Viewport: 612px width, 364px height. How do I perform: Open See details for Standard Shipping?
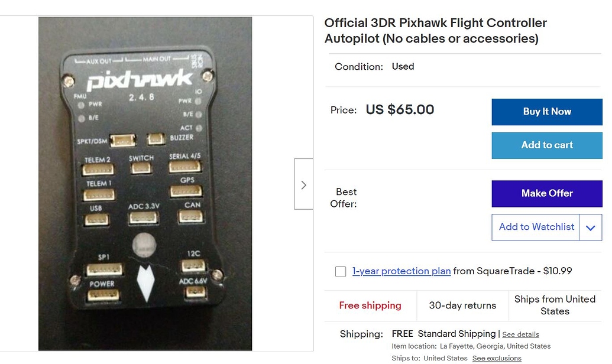pos(520,334)
